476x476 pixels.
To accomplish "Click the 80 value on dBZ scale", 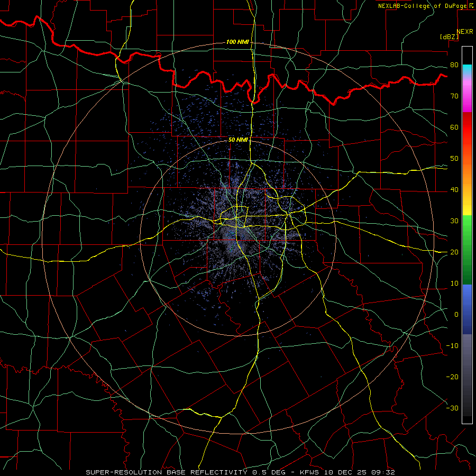I will pos(454,65).
